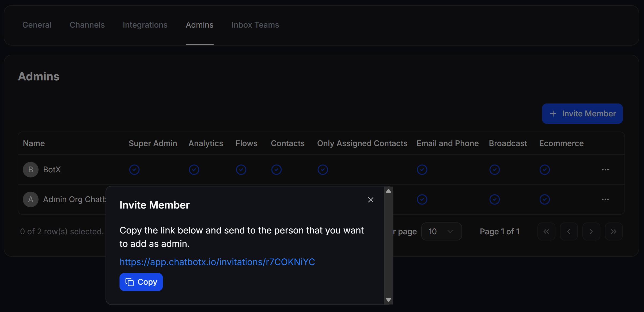Image resolution: width=644 pixels, height=312 pixels.
Task: Toggle BotX Contacts permission
Action: pyautogui.click(x=276, y=170)
